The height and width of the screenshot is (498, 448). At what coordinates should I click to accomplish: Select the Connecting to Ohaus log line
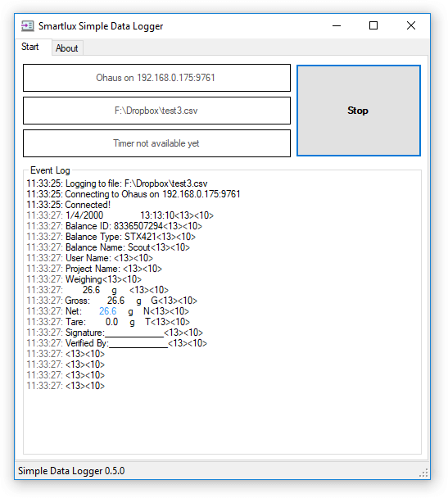point(133,194)
